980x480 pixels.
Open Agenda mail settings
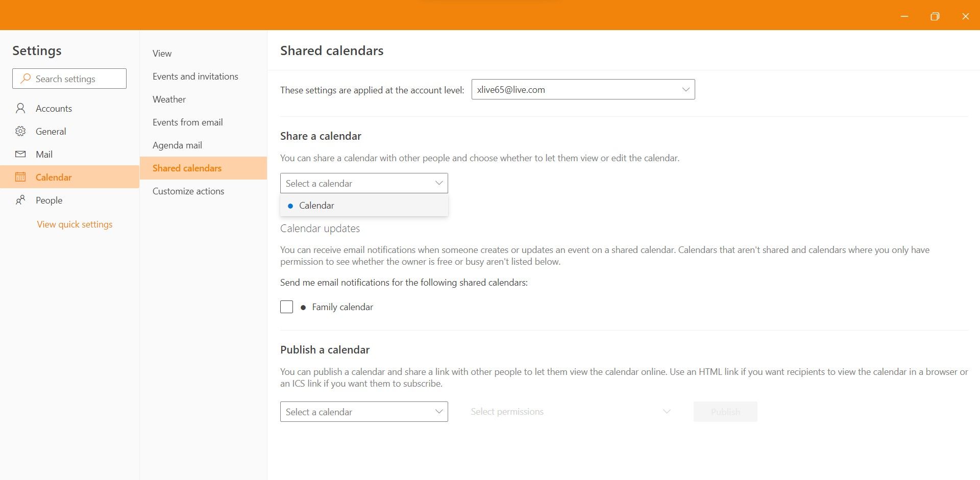[x=177, y=145]
